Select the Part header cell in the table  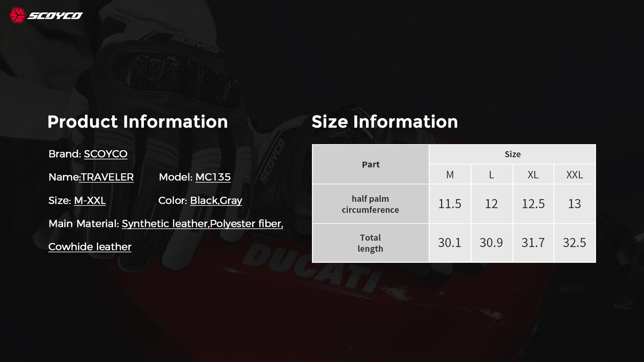click(x=371, y=164)
